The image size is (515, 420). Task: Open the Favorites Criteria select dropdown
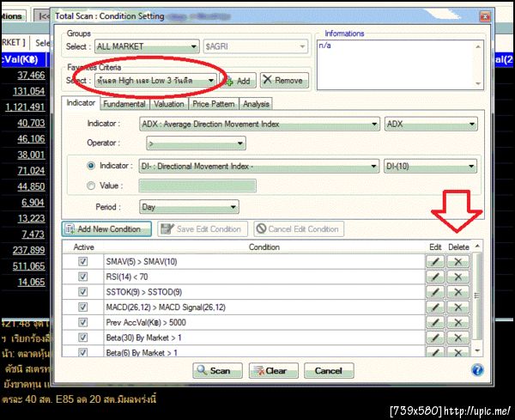click(x=155, y=81)
